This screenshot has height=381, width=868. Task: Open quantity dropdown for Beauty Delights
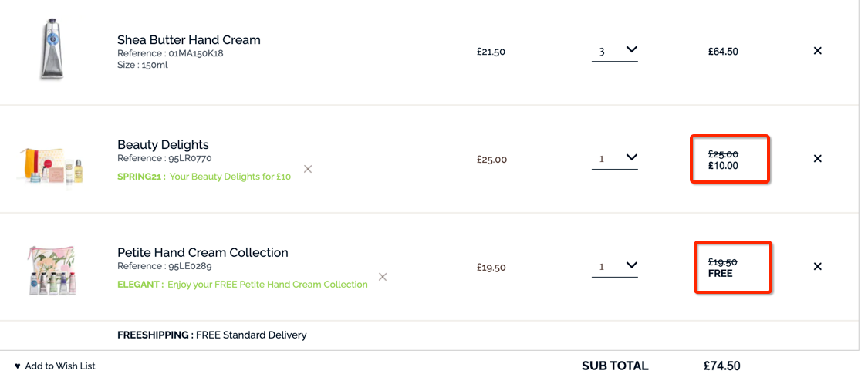tap(614, 159)
